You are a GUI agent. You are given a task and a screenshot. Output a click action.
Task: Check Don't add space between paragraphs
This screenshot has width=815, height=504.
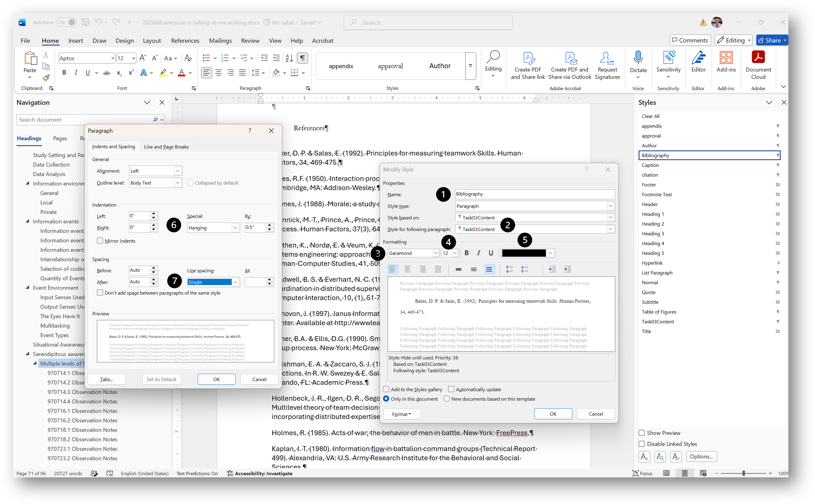pos(100,293)
